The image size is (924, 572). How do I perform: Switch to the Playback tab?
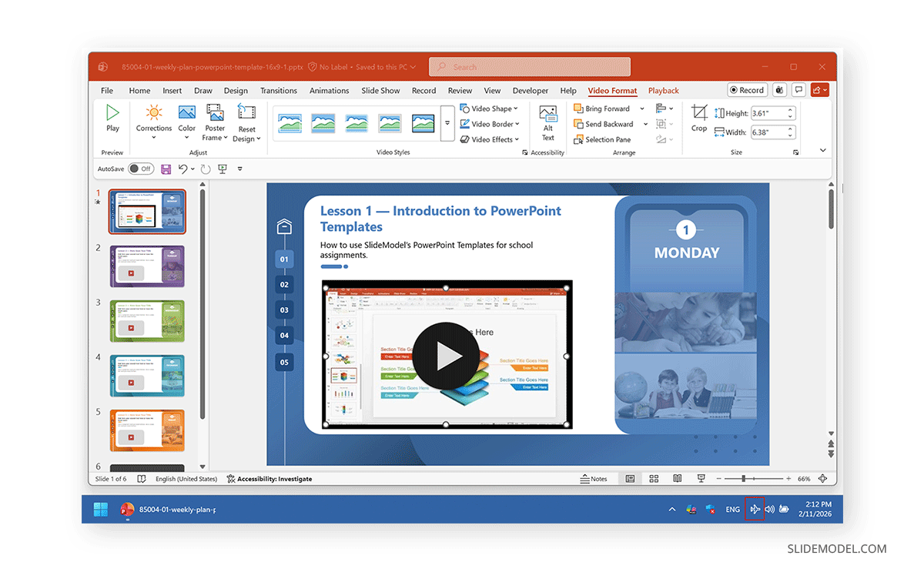[x=663, y=91]
